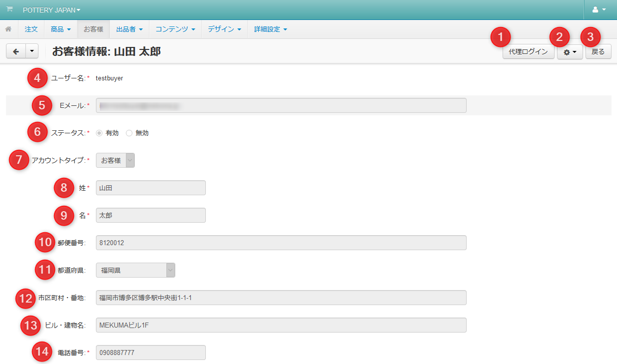Click the back arrow button
This screenshot has width=617, height=364.
pos(15,51)
